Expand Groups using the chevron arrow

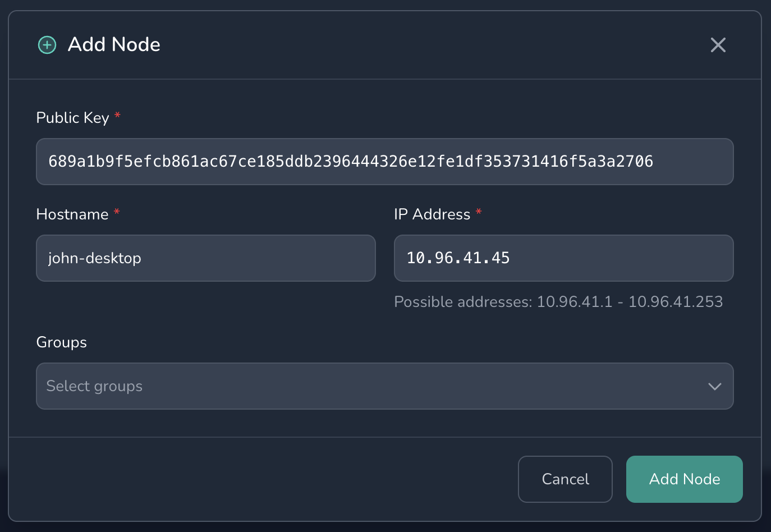[714, 386]
